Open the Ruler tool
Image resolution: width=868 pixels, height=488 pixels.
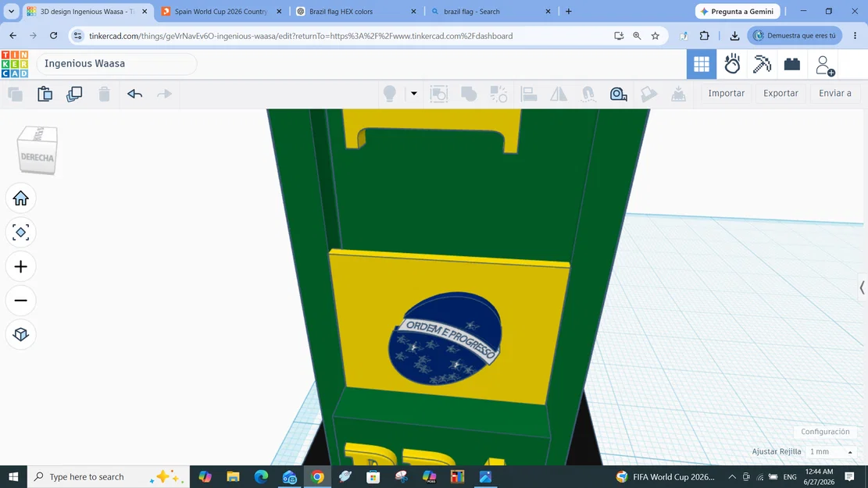[x=618, y=94]
